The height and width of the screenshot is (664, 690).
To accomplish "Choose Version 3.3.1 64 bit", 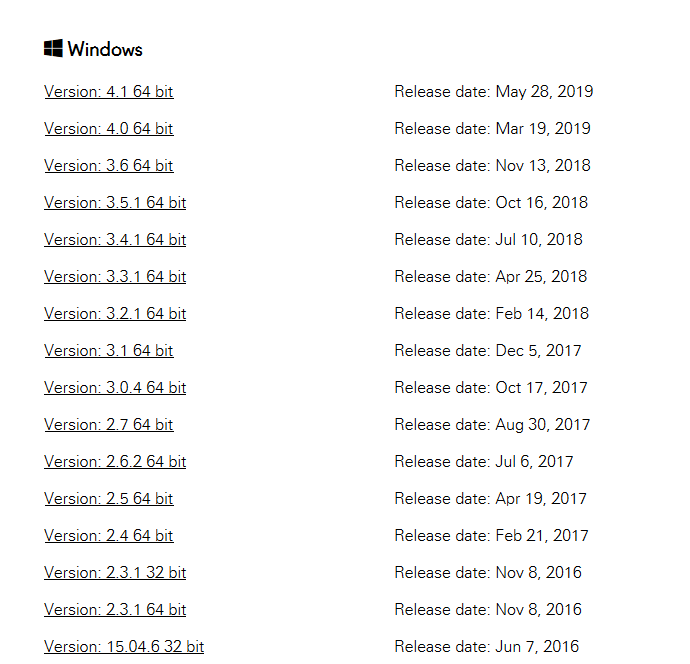I will (115, 277).
